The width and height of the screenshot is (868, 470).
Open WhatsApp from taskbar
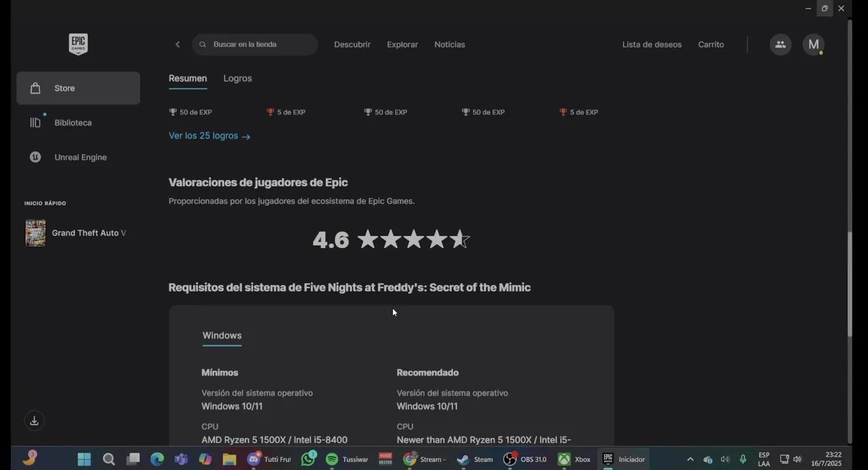pyautogui.click(x=308, y=460)
